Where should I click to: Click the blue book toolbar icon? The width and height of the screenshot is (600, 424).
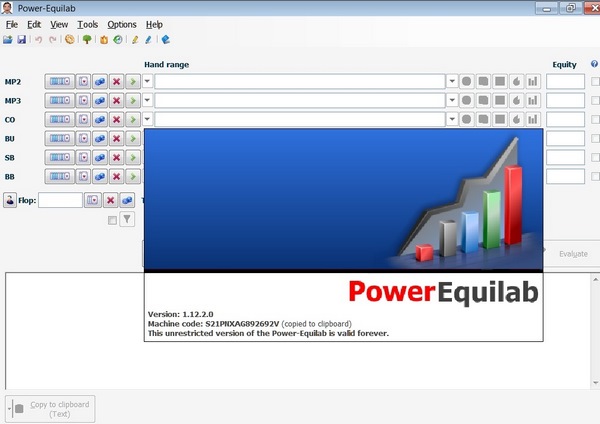click(x=166, y=39)
